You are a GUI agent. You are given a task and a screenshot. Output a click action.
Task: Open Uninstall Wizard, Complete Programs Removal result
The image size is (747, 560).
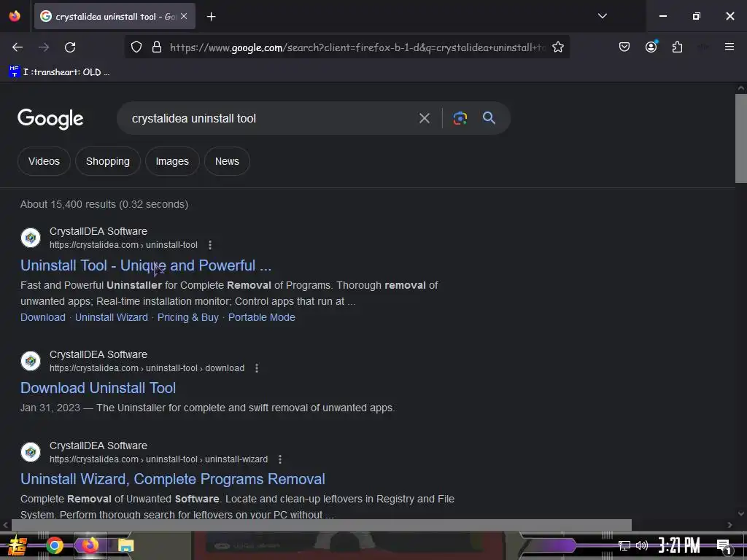[x=172, y=478]
